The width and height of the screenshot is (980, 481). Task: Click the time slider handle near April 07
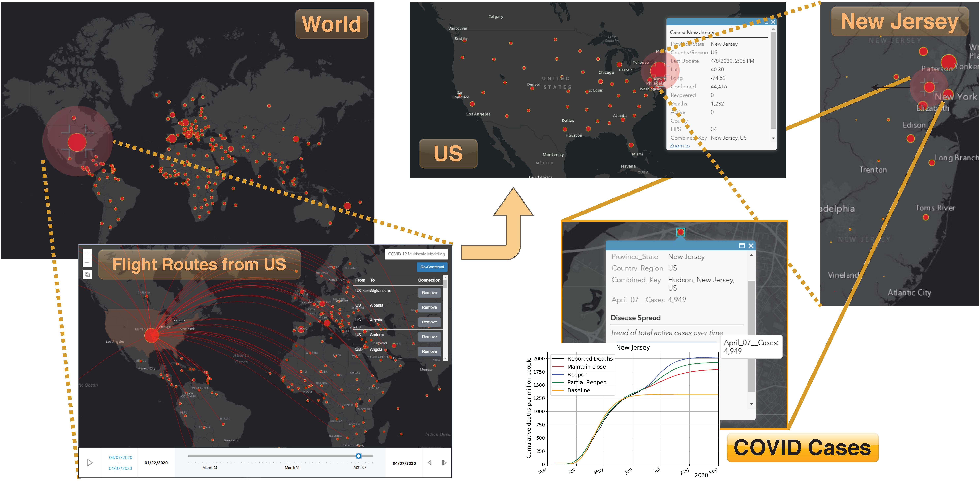(358, 456)
